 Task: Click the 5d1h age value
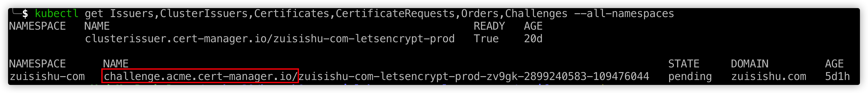[837, 76]
